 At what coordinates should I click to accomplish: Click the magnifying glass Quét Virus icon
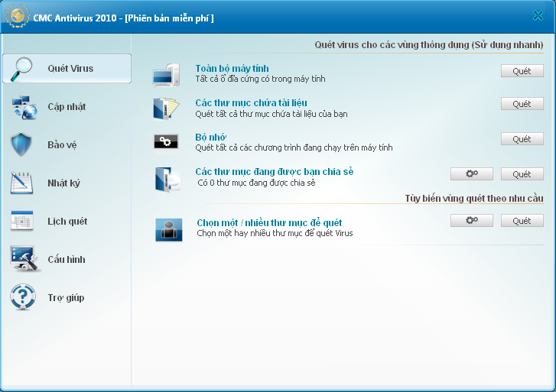point(21,69)
